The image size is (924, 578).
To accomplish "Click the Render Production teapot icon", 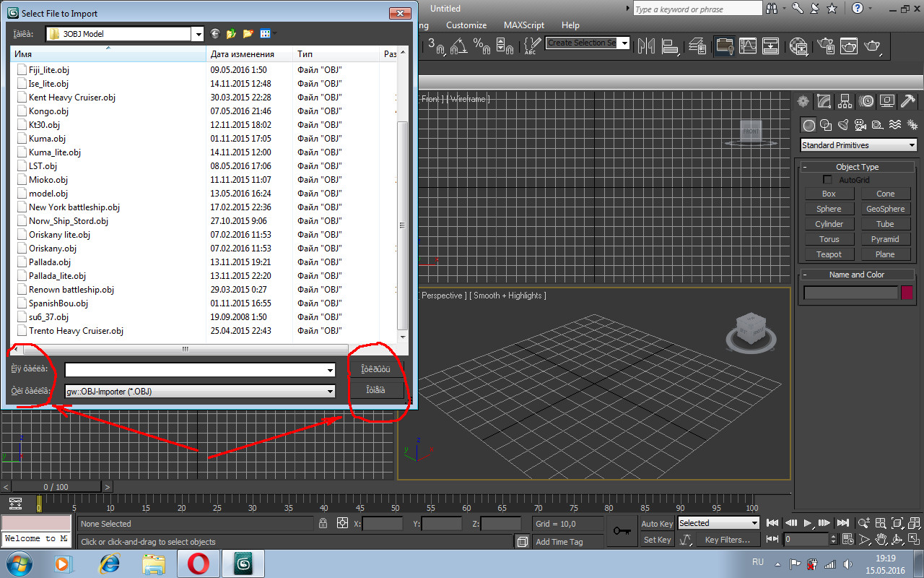I will coord(873,46).
